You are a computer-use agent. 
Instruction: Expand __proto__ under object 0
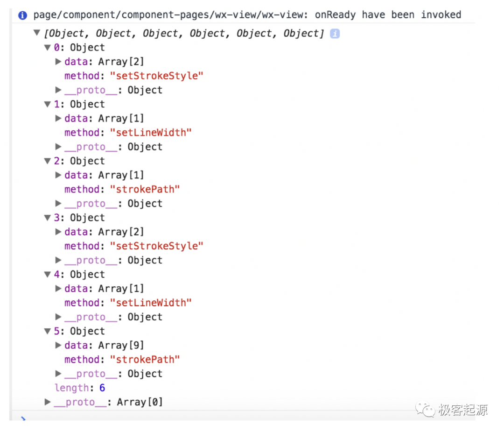pos(58,90)
